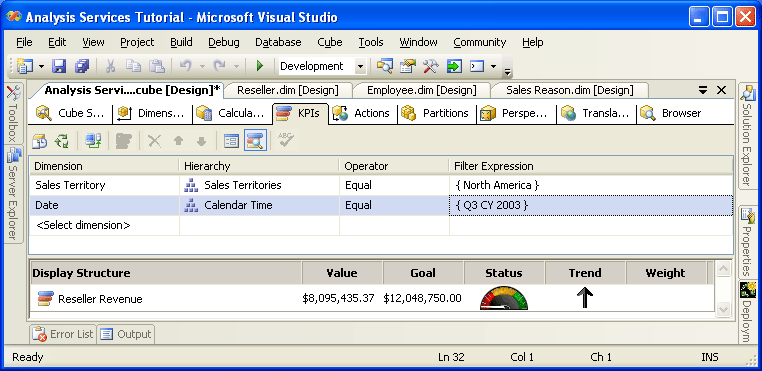Close the active document with the X next to tabs
The height and width of the screenshot is (371, 762).
click(722, 90)
